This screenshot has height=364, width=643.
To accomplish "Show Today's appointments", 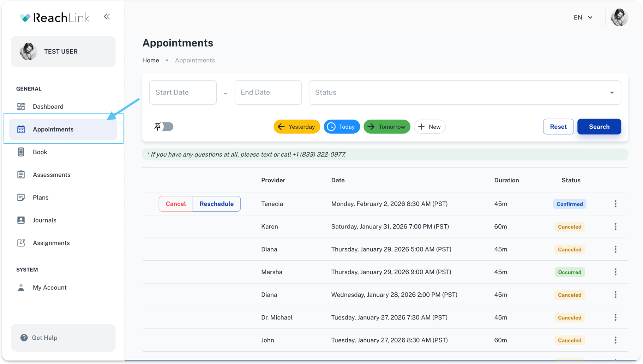I will (342, 127).
